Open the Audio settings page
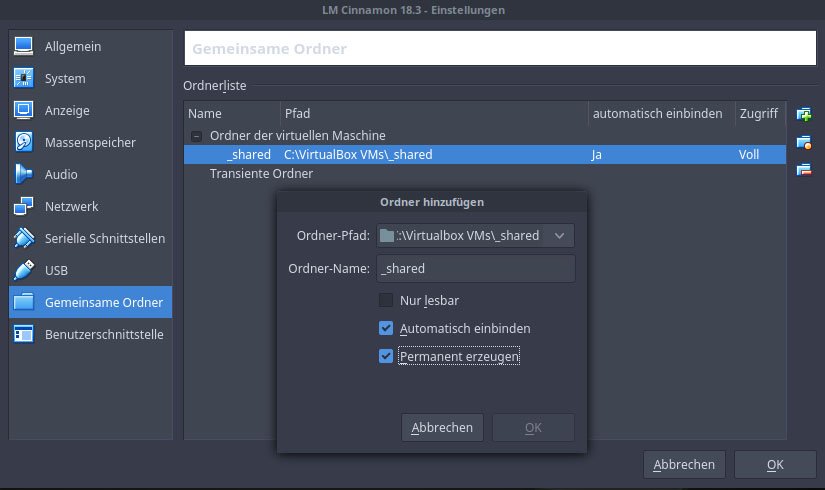Screen dimensions: 825x490 coord(90,174)
